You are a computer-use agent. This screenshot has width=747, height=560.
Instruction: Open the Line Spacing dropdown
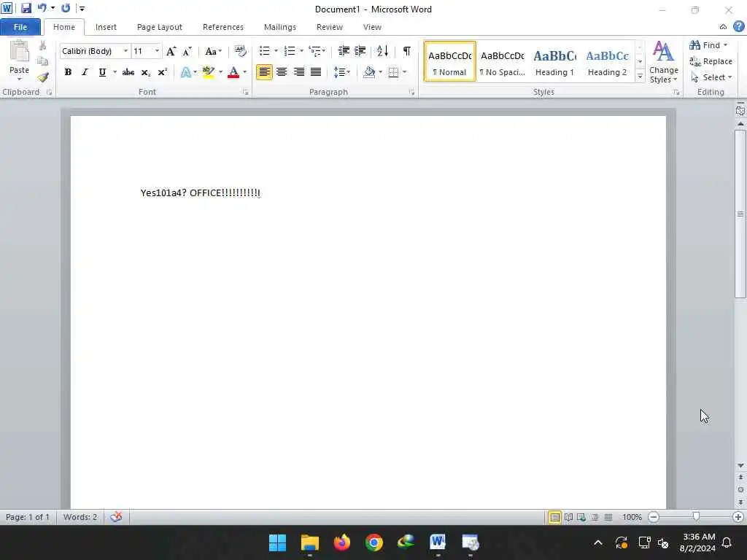pyautogui.click(x=341, y=72)
